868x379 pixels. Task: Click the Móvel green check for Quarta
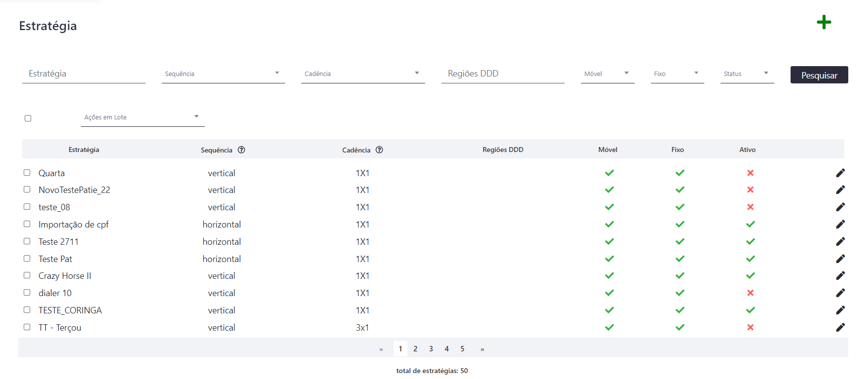click(610, 173)
